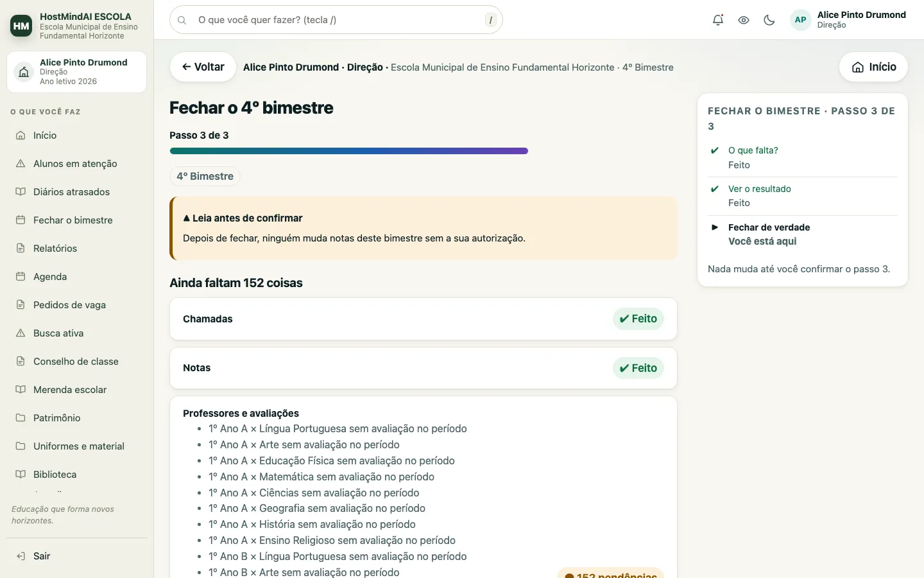This screenshot has height=578, width=924.
Task: Click the AP user avatar
Action: (801, 20)
